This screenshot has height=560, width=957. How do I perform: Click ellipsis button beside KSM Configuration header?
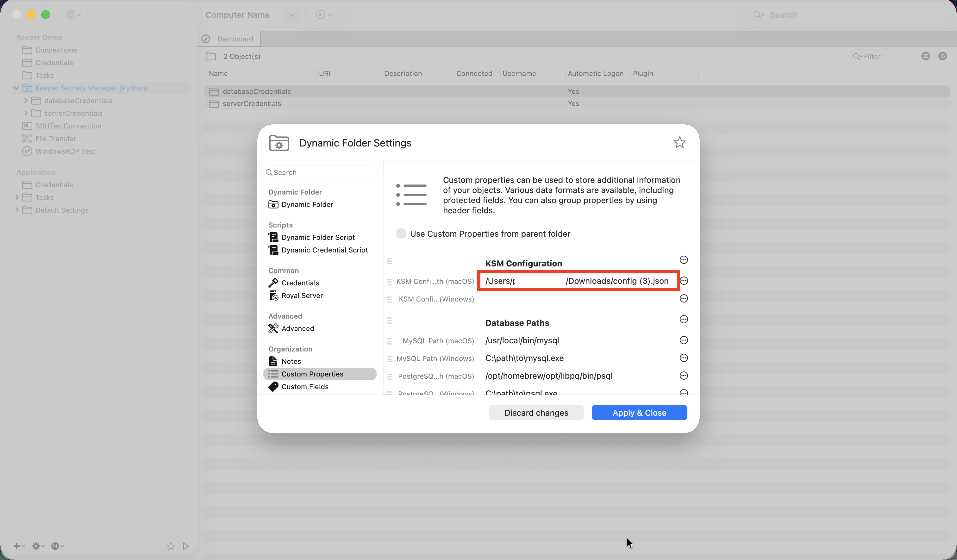pyautogui.click(x=684, y=260)
